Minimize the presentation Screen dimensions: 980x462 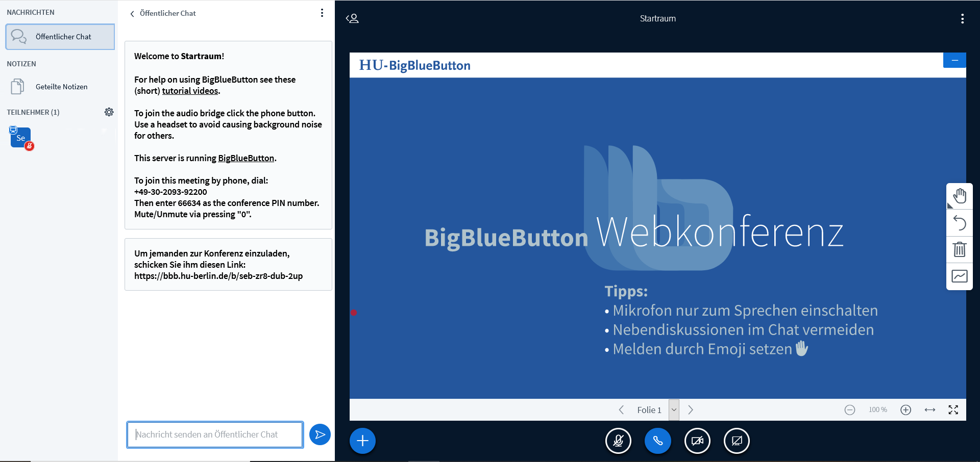(954, 60)
